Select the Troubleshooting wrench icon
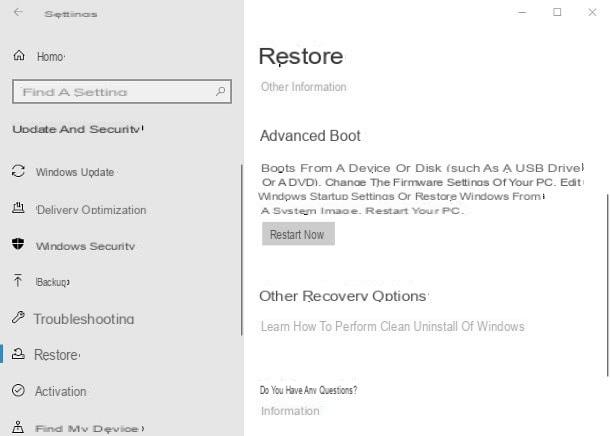 point(18,317)
